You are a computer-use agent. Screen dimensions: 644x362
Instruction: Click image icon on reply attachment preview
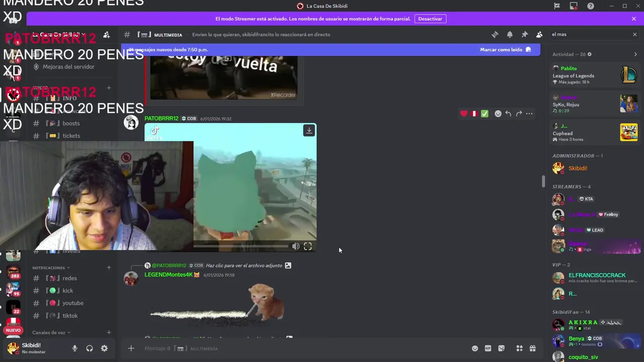click(288, 265)
